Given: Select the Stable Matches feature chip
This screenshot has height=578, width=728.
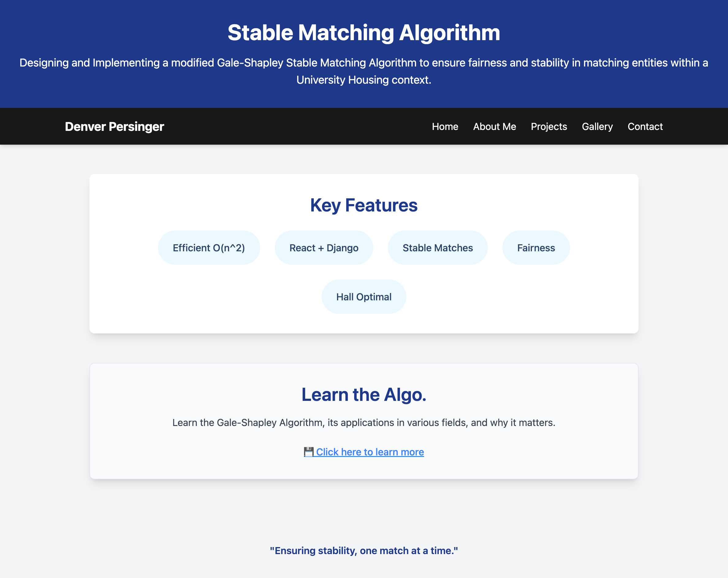Looking at the screenshot, I should pyautogui.click(x=438, y=247).
